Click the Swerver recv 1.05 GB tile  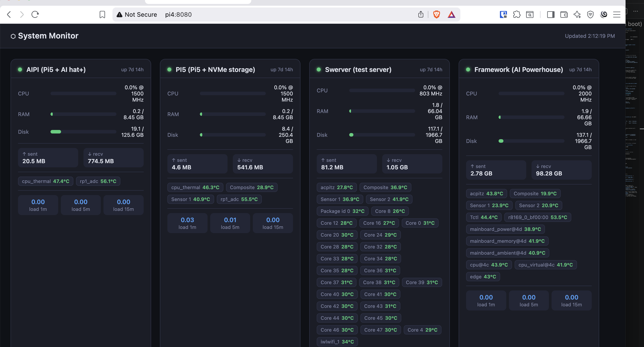click(412, 164)
